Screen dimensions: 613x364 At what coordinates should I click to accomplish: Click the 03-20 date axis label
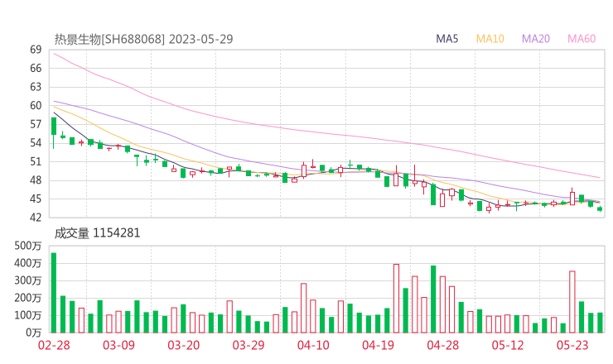(184, 345)
